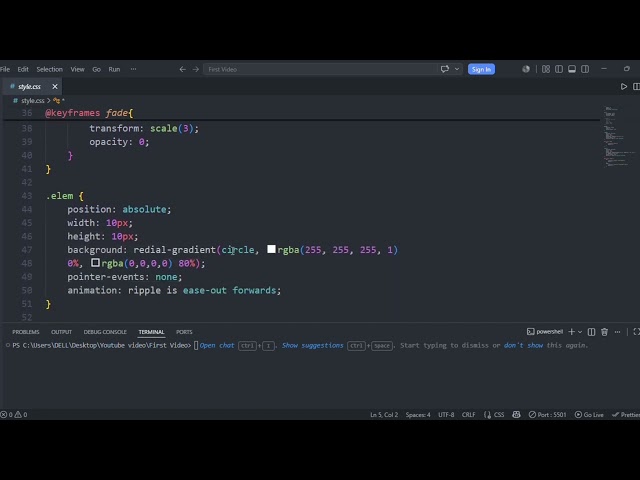Show more menus via the ellipsis
The image size is (640, 480).
[133, 69]
